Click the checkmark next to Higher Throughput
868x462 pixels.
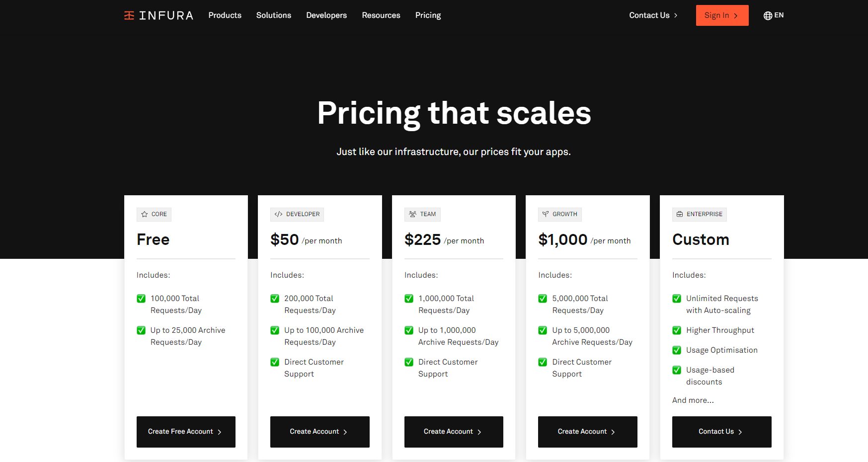point(677,330)
